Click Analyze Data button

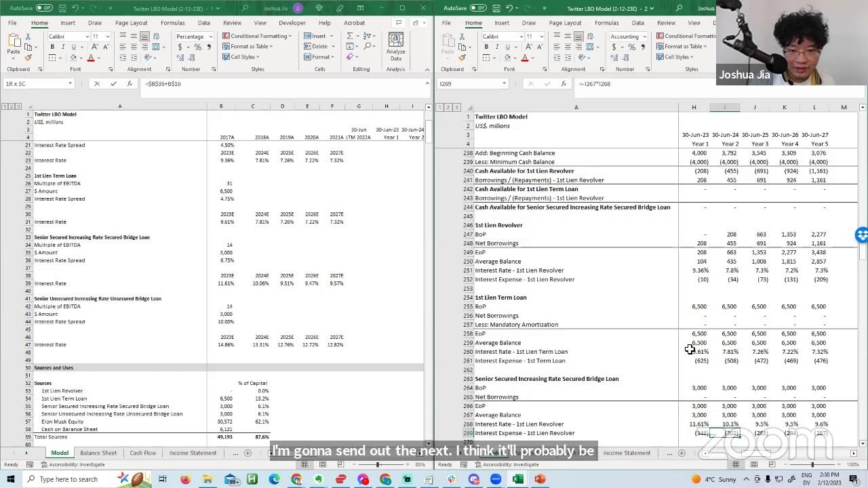click(x=395, y=47)
